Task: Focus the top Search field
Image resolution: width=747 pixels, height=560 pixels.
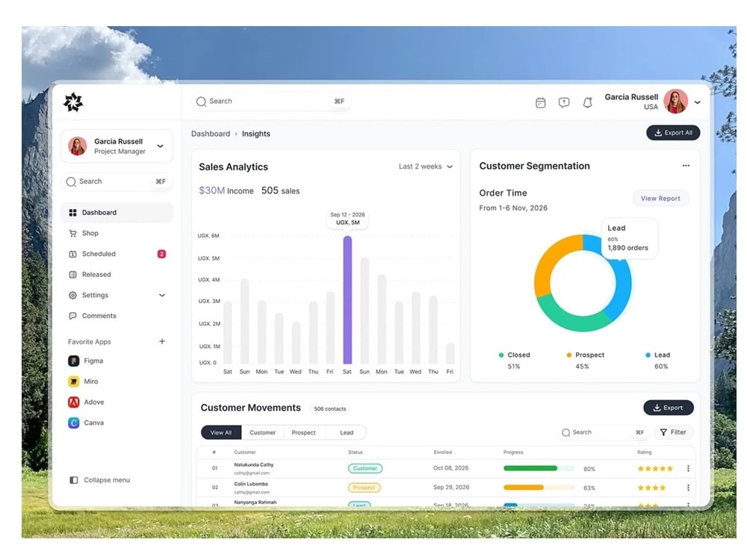Action: click(x=271, y=102)
